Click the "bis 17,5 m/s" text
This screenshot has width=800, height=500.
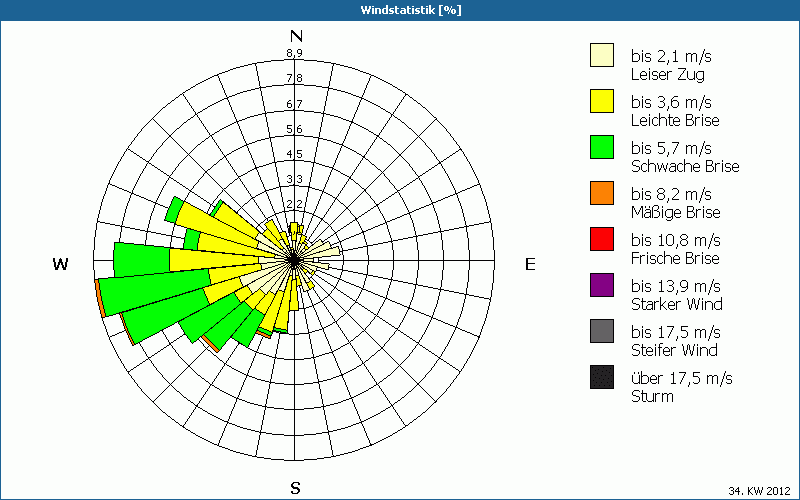coord(676,332)
